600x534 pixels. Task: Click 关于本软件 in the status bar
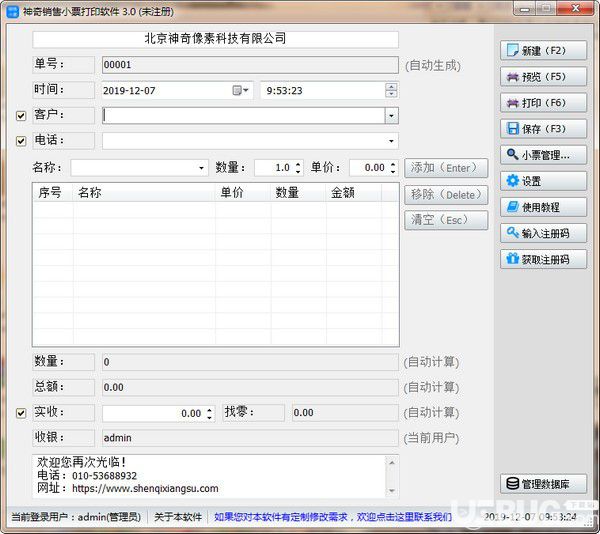pos(178,517)
